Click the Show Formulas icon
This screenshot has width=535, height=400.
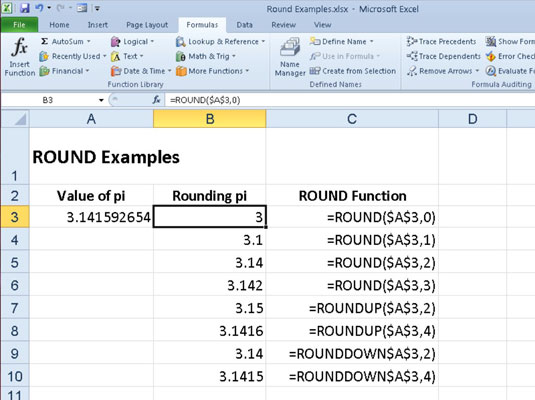[x=491, y=41]
